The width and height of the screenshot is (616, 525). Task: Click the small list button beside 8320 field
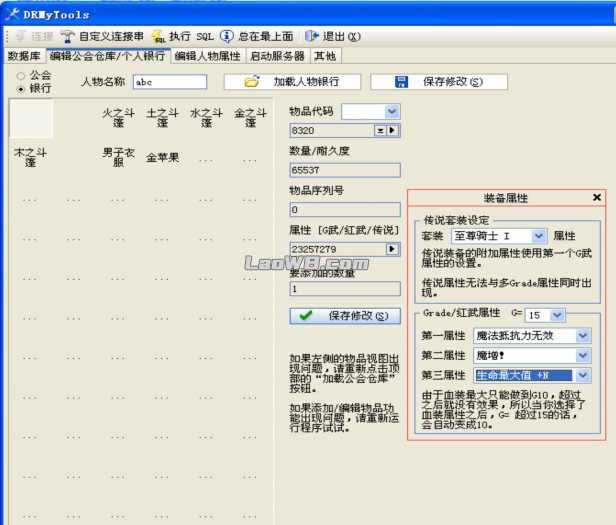380,131
